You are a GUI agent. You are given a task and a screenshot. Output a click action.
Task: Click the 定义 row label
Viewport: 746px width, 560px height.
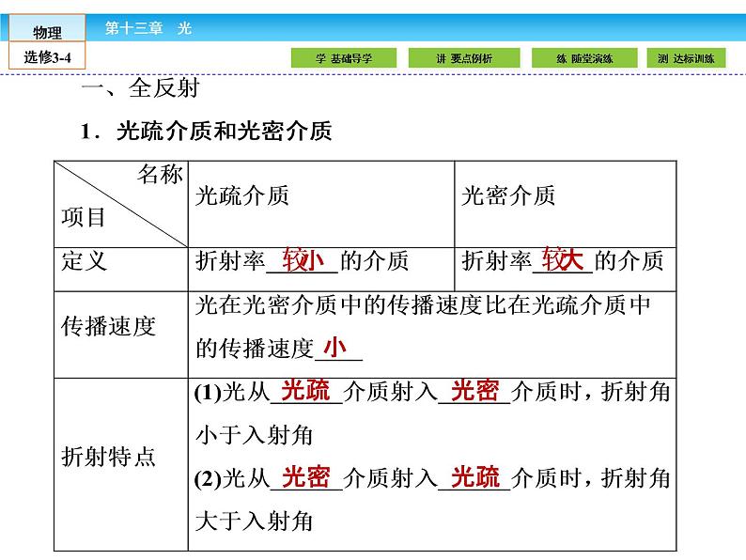(85, 260)
